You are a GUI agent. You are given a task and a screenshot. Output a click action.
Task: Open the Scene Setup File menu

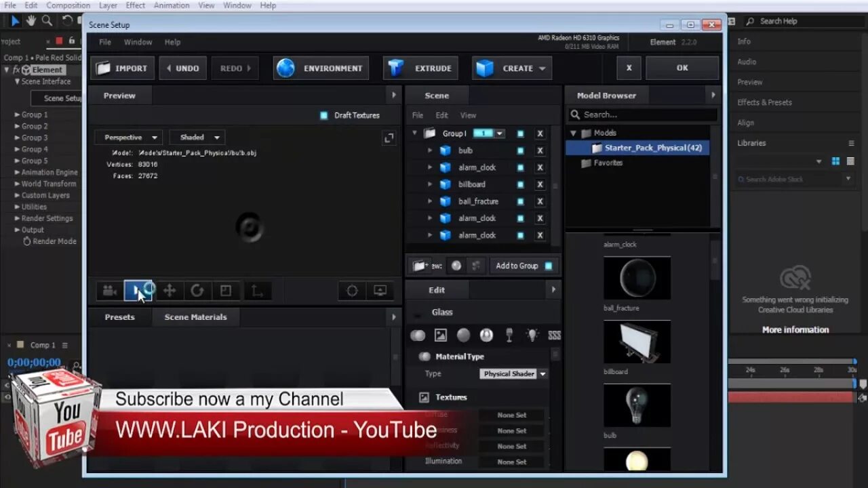tap(105, 42)
